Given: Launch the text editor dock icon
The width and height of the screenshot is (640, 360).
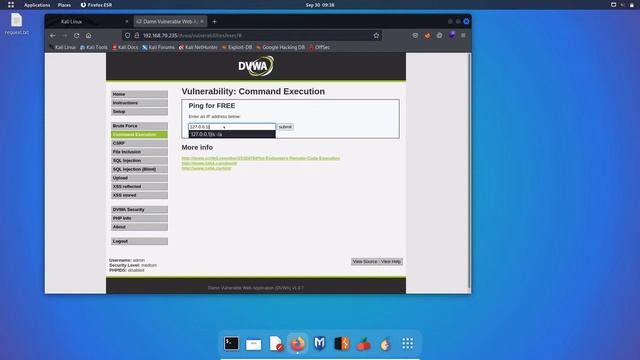Looking at the screenshot, I should click(276, 343).
